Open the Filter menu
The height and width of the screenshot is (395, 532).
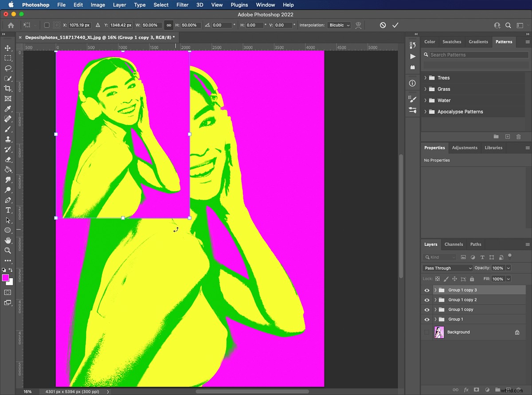pyautogui.click(x=182, y=5)
